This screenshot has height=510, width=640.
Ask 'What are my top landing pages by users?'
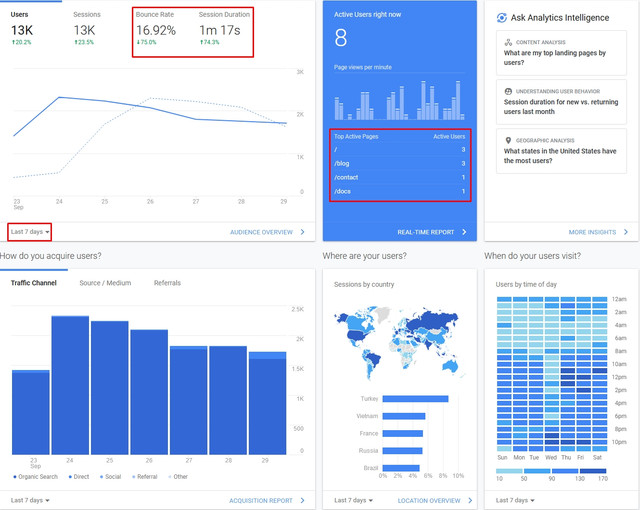[561, 53]
